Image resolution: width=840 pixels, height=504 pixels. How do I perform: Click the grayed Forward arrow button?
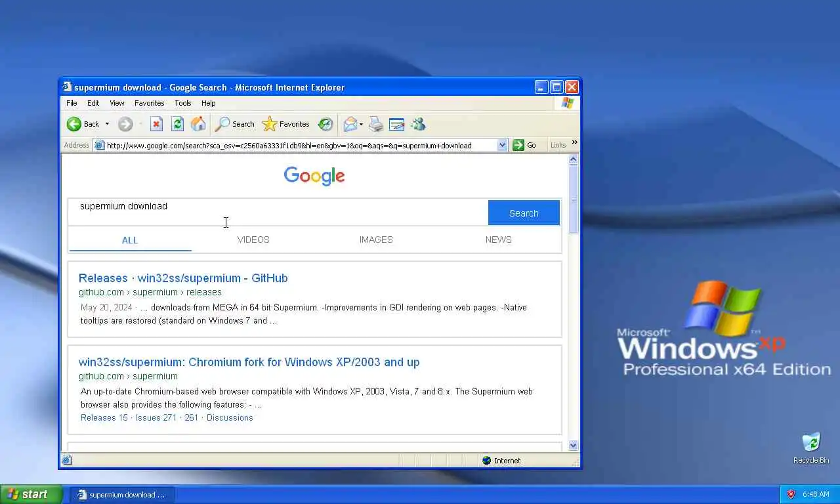[125, 124]
